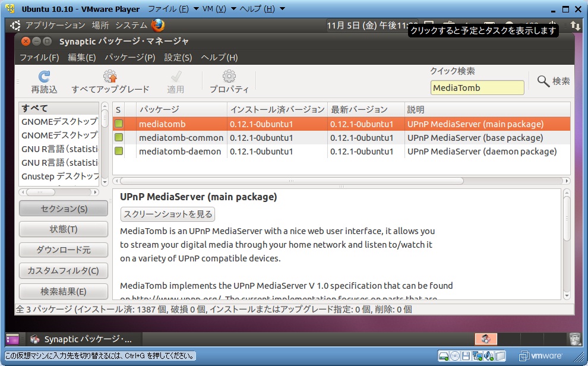Click the grey VMware device icon after the speaker
The image size is (588, 366).
tap(500, 355)
